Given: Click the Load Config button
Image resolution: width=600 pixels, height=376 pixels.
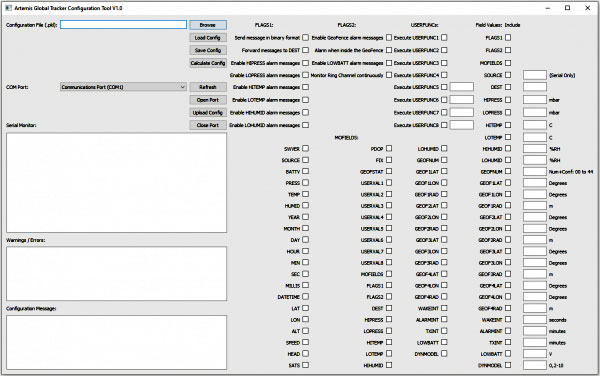Looking at the screenshot, I should click(208, 37).
